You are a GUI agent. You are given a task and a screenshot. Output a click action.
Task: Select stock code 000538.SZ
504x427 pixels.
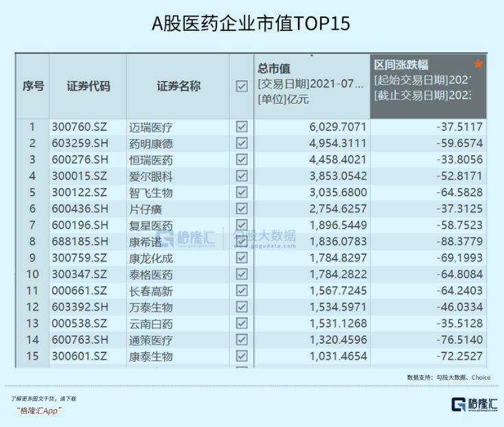click(79, 323)
